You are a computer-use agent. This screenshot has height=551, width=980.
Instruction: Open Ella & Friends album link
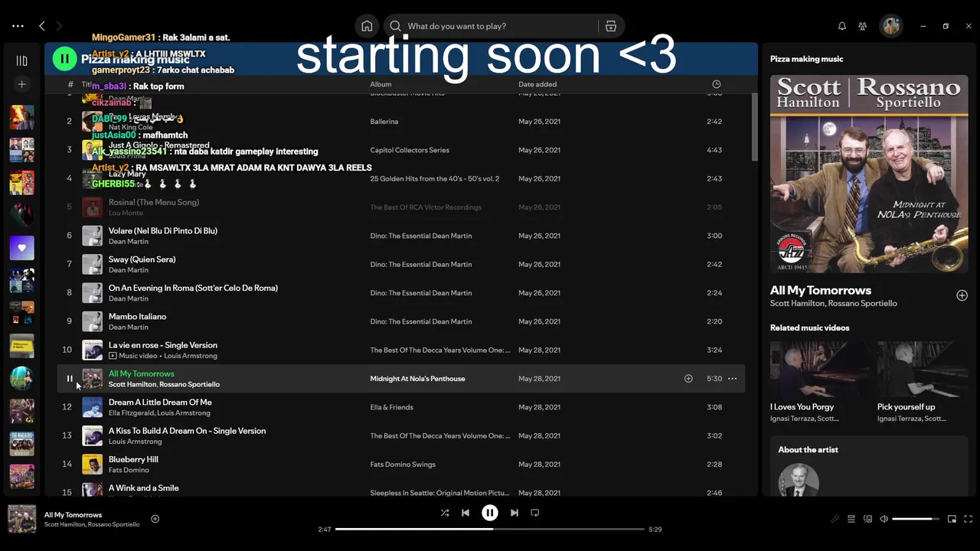[x=391, y=407]
